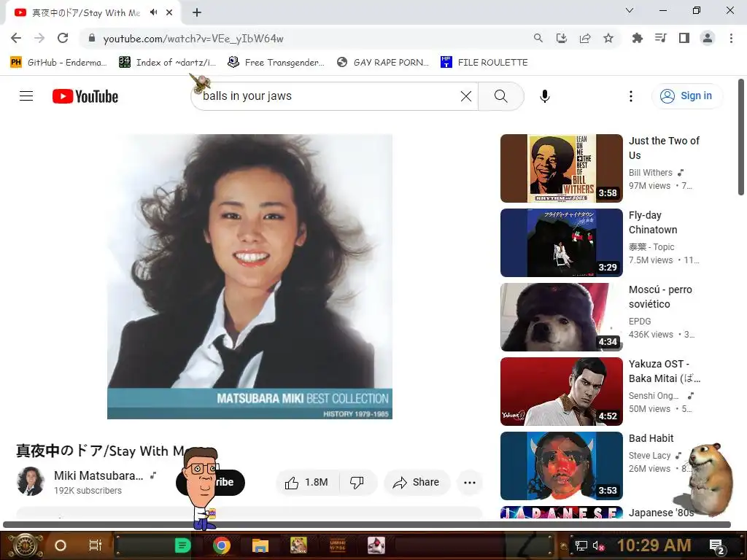Open Miki Matsubara channel name link
Screen dimensions: 747x560
tap(98, 475)
